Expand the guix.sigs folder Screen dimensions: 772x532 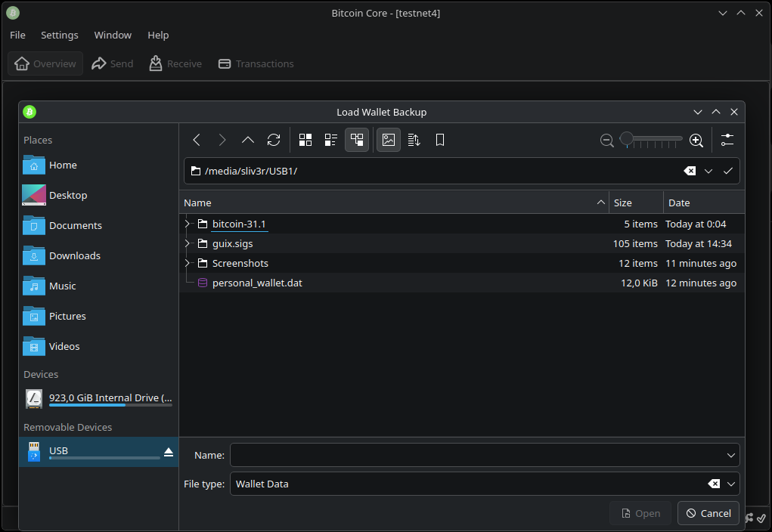(187, 243)
